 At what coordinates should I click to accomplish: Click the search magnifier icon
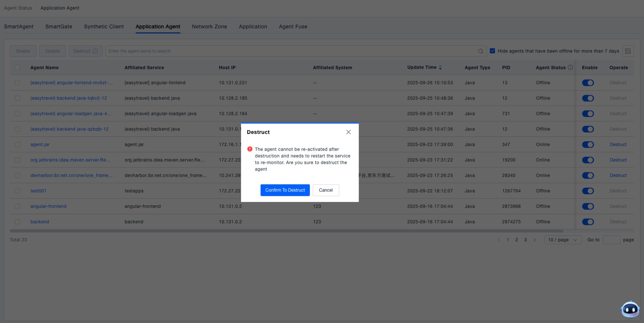pos(480,51)
